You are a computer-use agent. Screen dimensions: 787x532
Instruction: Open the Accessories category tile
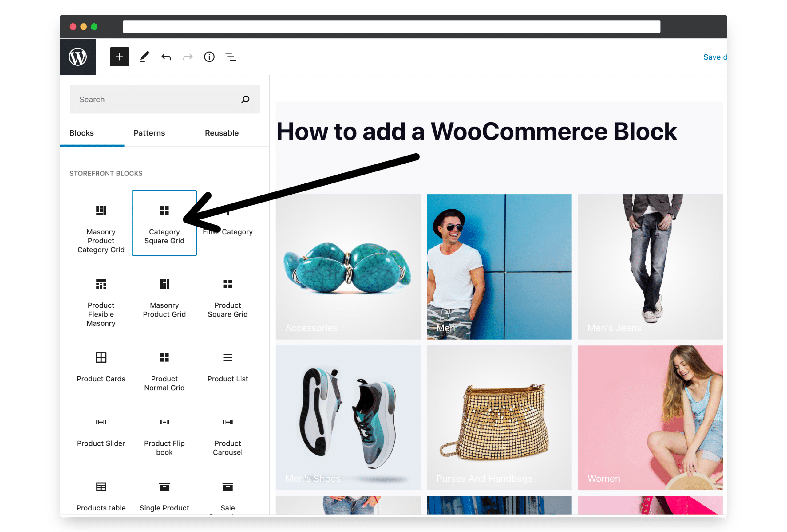[348, 266]
